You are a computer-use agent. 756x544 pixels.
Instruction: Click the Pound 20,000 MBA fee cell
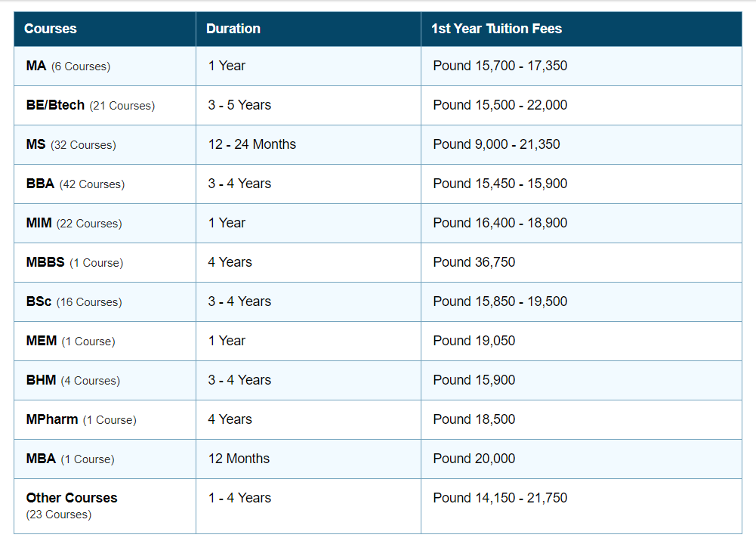474,459
